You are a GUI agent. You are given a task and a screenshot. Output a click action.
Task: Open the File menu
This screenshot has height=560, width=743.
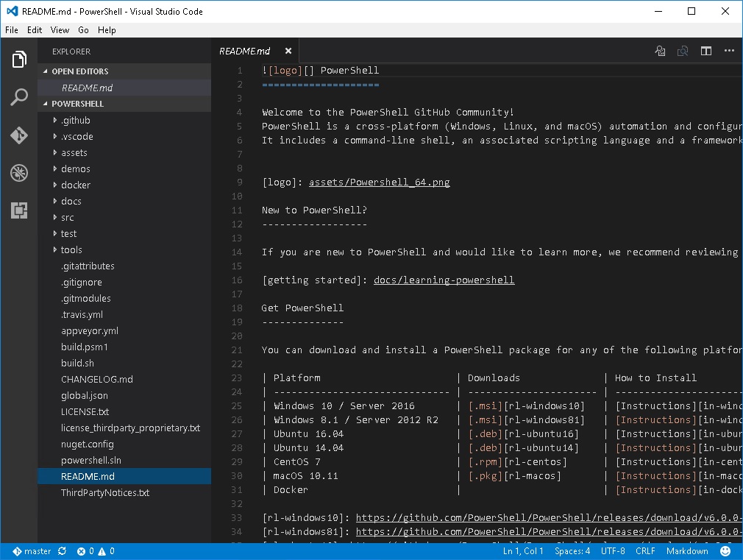coord(11,30)
